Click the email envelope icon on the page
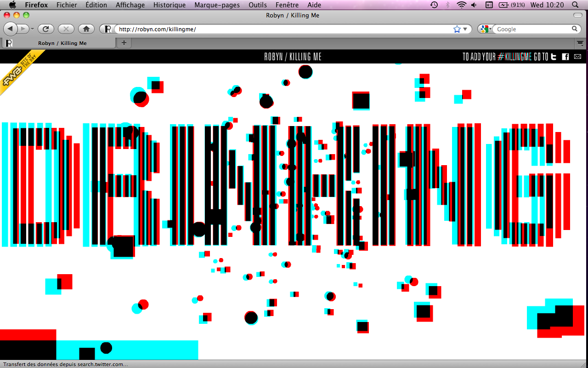The height and width of the screenshot is (368, 588). [578, 57]
